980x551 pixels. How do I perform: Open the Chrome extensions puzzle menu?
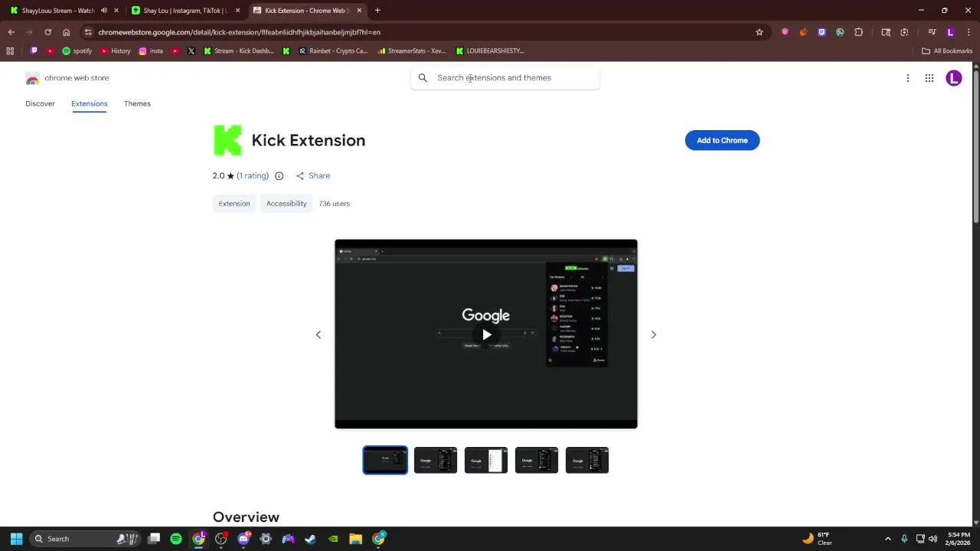point(858,32)
